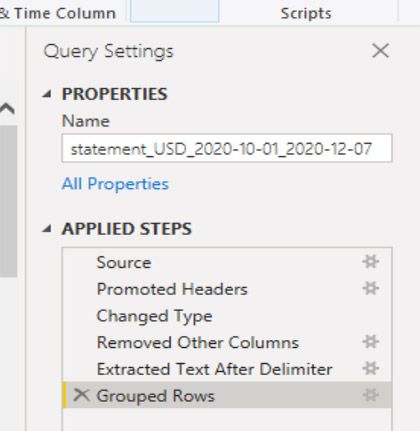Open gear icon for Removed Other Columns

tap(370, 342)
